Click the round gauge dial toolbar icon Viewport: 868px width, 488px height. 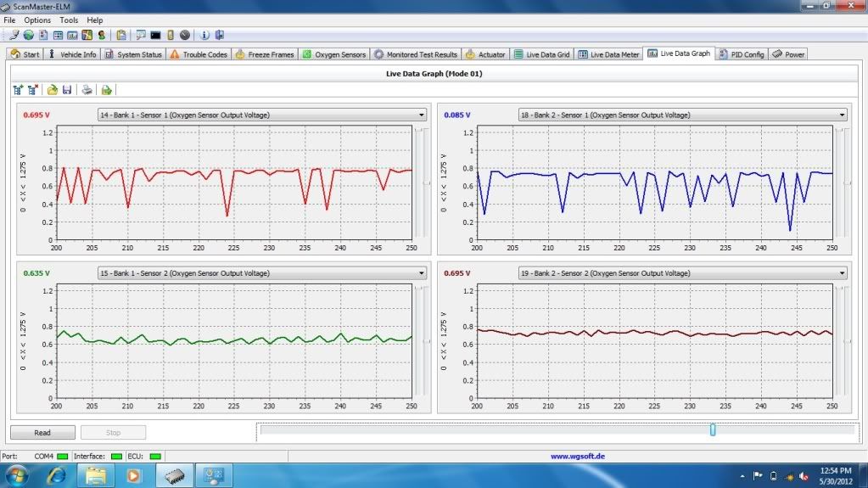pyautogui.click(x=185, y=35)
